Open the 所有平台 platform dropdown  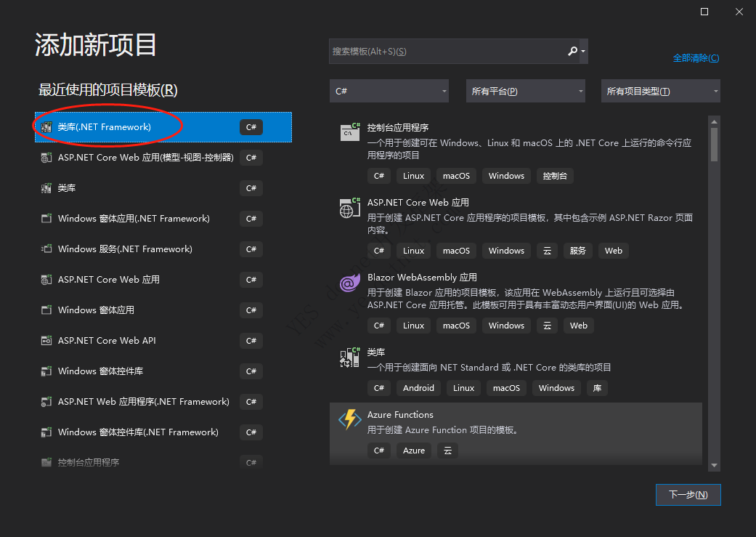[x=526, y=91]
